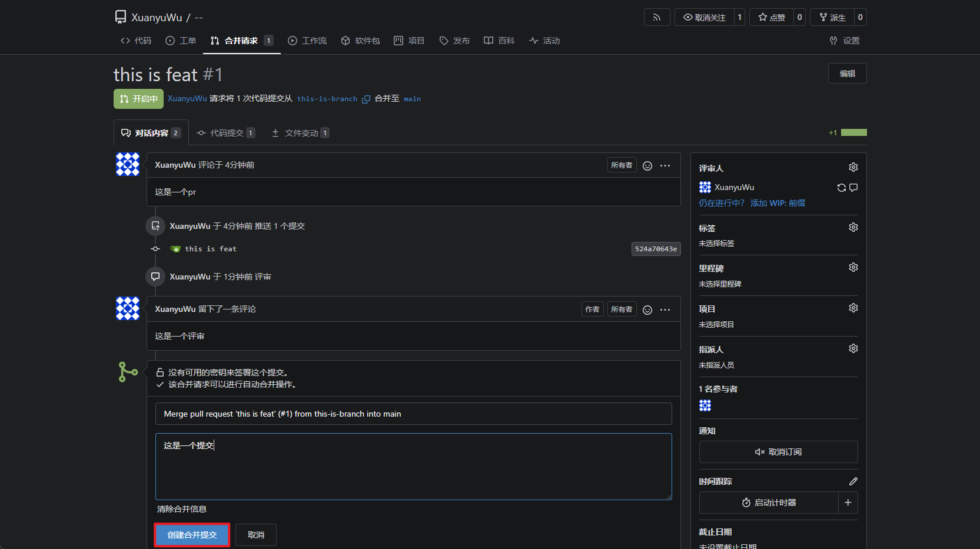Toggle the 点赞 star button
The image size is (980, 549).
772,17
